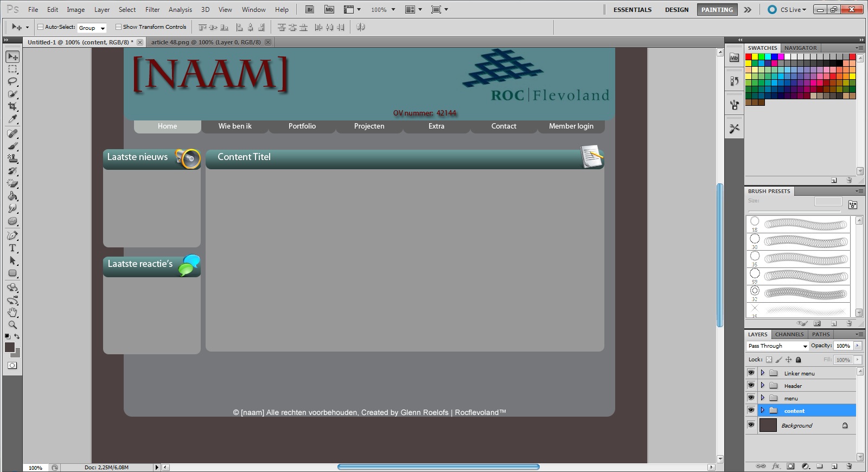The height and width of the screenshot is (472, 868).
Task: Enable the Auto-Select checkbox
Action: [40, 27]
